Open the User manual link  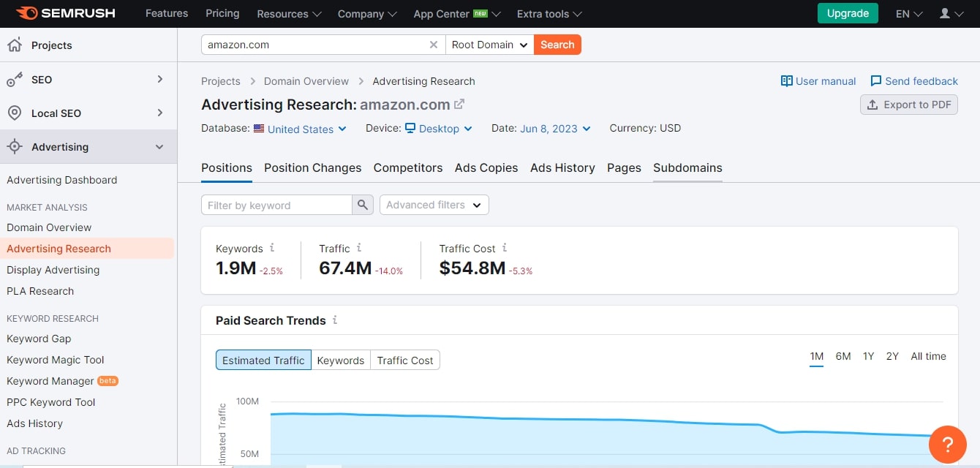point(818,81)
